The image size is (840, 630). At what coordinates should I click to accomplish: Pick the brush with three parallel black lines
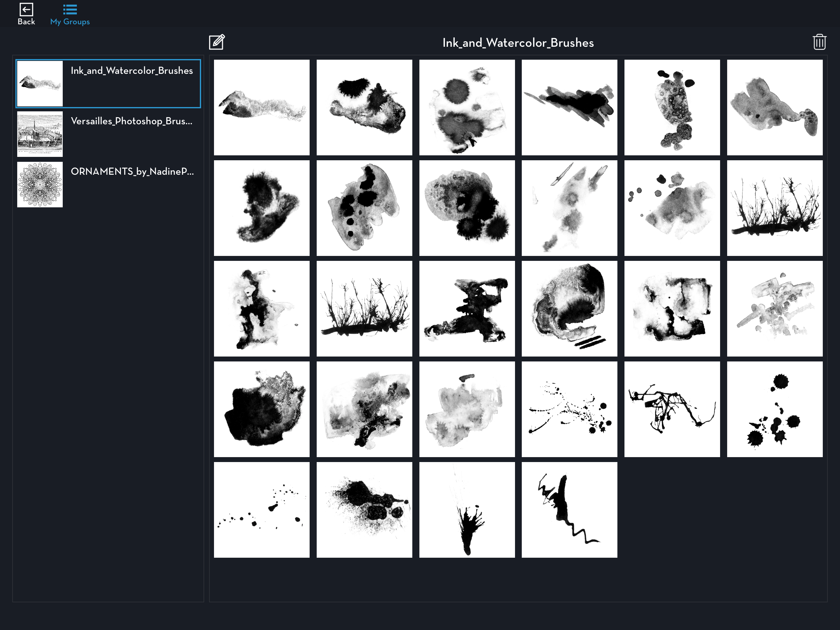pyautogui.click(x=569, y=309)
